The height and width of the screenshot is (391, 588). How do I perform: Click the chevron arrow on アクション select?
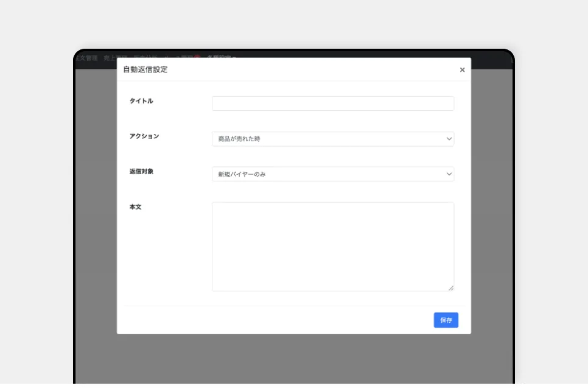449,139
